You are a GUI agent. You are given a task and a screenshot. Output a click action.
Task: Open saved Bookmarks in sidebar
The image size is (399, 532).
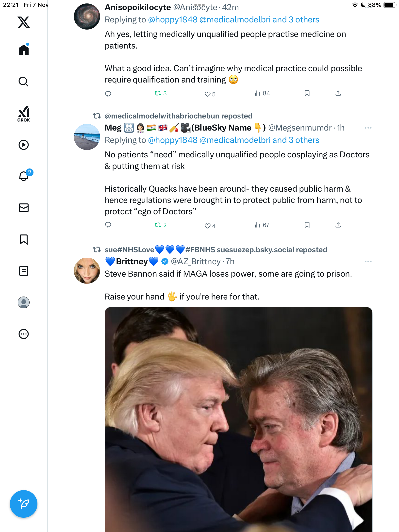pos(24,239)
